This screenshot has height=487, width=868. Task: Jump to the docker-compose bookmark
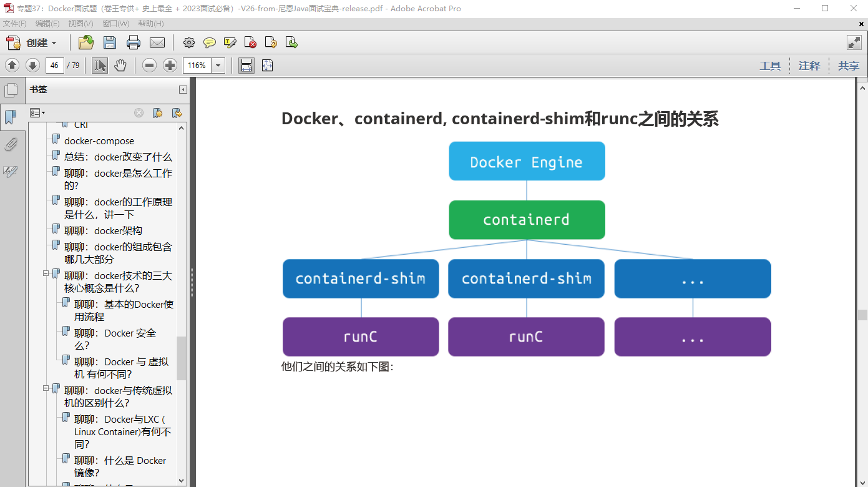coord(99,141)
